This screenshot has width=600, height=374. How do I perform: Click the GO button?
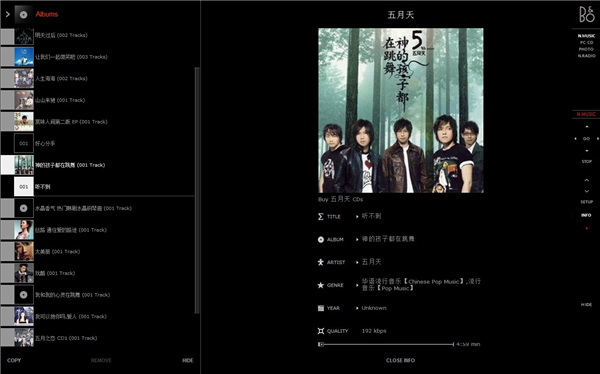click(x=586, y=139)
